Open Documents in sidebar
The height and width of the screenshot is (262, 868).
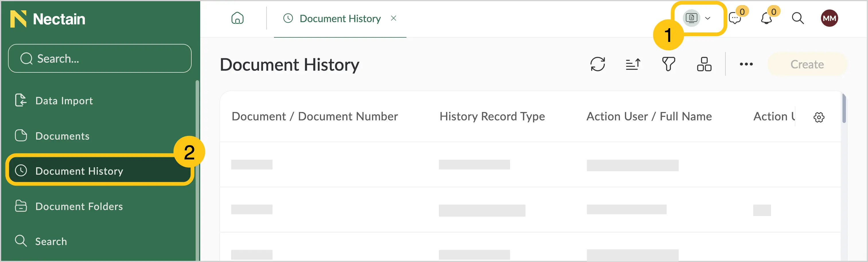(100, 136)
